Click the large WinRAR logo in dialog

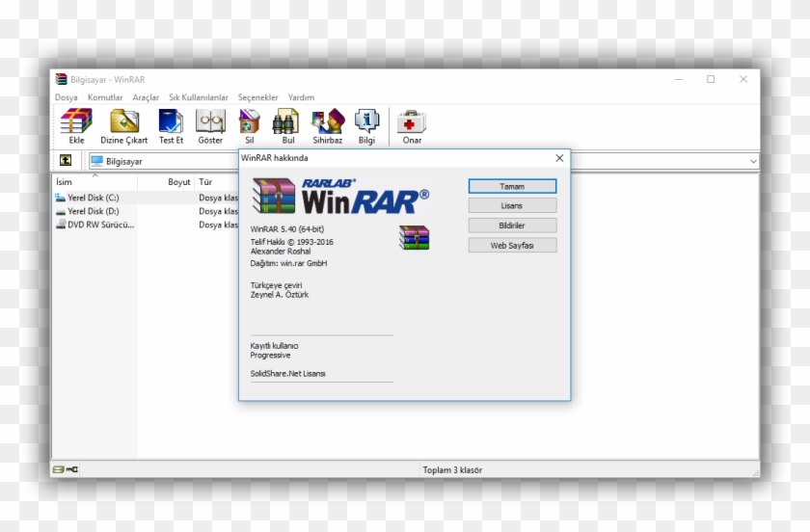tap(340, 196)
